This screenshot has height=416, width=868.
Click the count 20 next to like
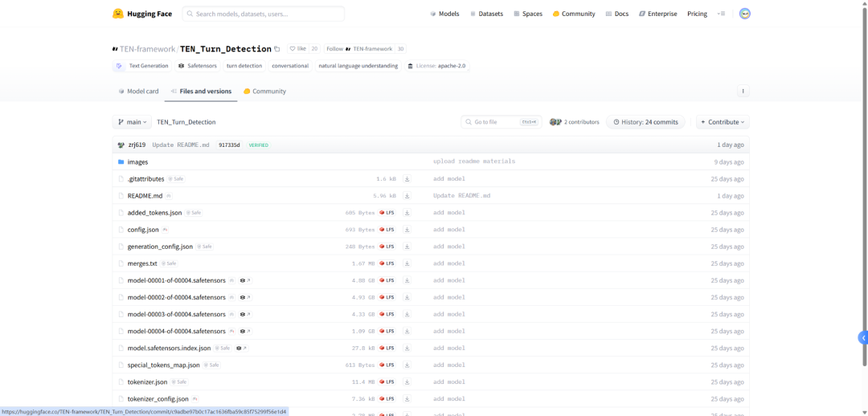314,49
